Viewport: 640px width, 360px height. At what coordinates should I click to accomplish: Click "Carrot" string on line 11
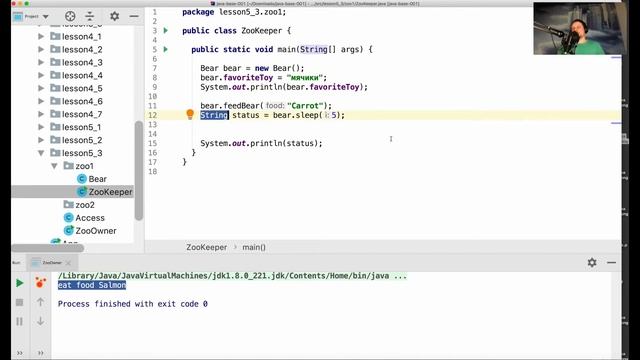[305, 106]
